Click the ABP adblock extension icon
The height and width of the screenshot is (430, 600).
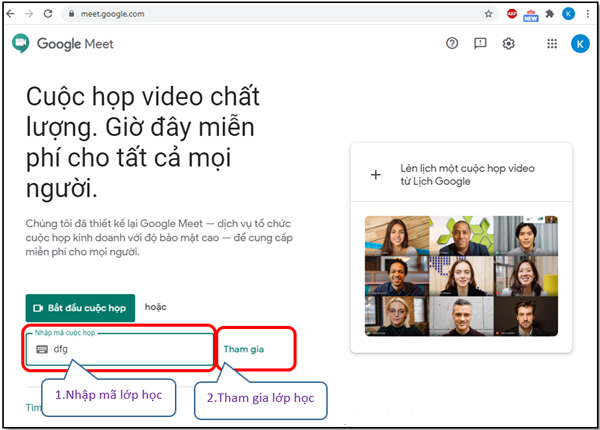tap(512, 14)
